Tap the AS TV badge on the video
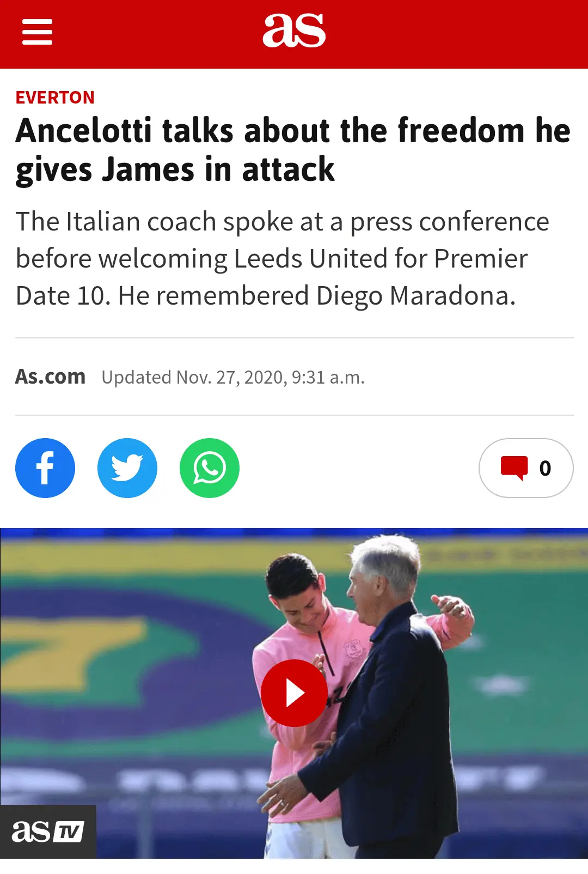This screenshot has width=588, height=874. (48, 831)
